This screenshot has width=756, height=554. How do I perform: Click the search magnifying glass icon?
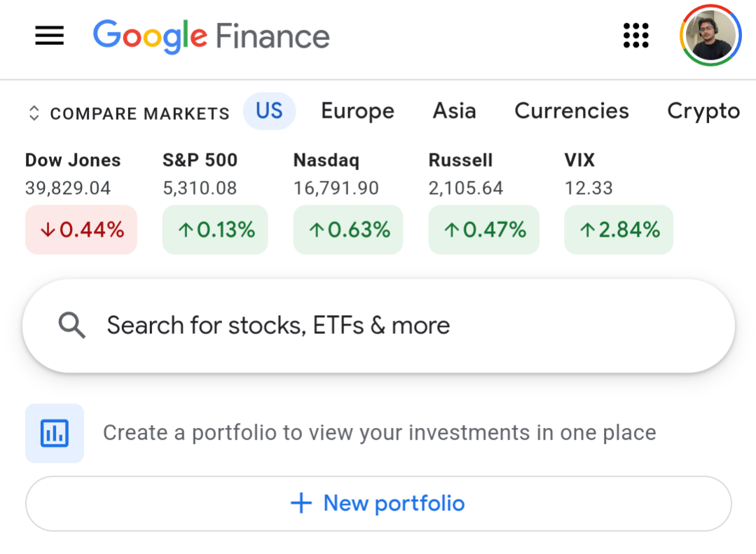72,325
